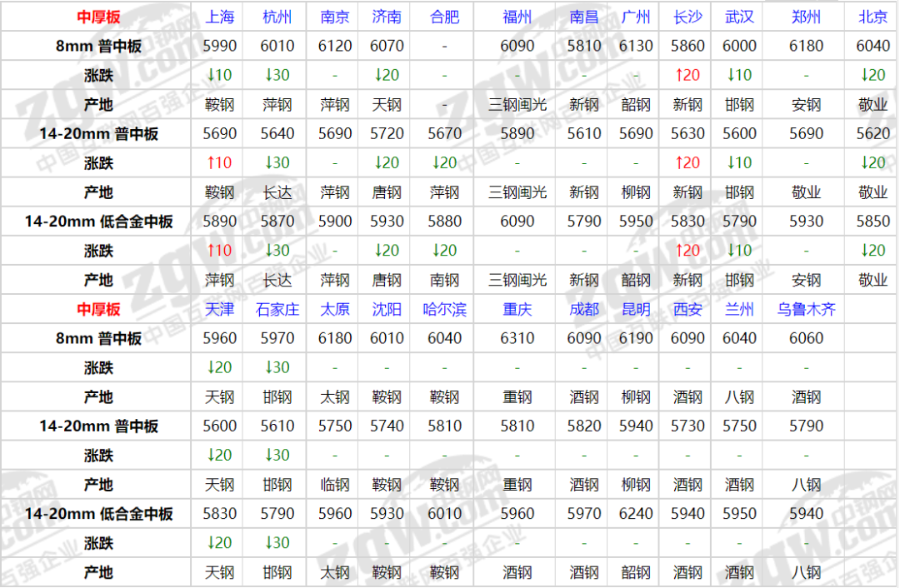
Task: Click the 重庆 city link
Action: (x=517, y=309)
